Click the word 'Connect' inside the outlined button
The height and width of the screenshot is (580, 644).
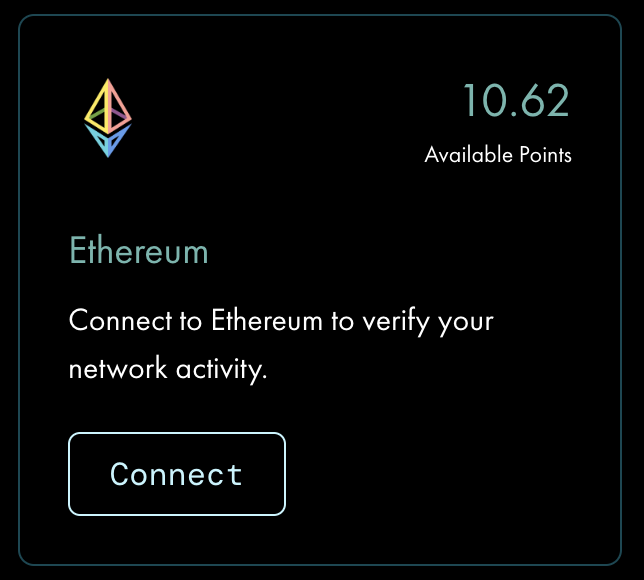[x=176, y=474]
